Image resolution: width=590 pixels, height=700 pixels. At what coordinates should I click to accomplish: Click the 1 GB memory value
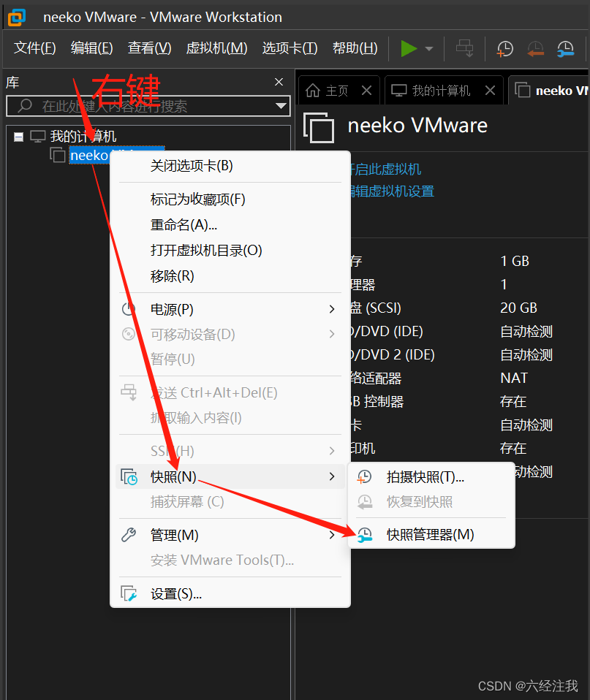tap(515, 261)
